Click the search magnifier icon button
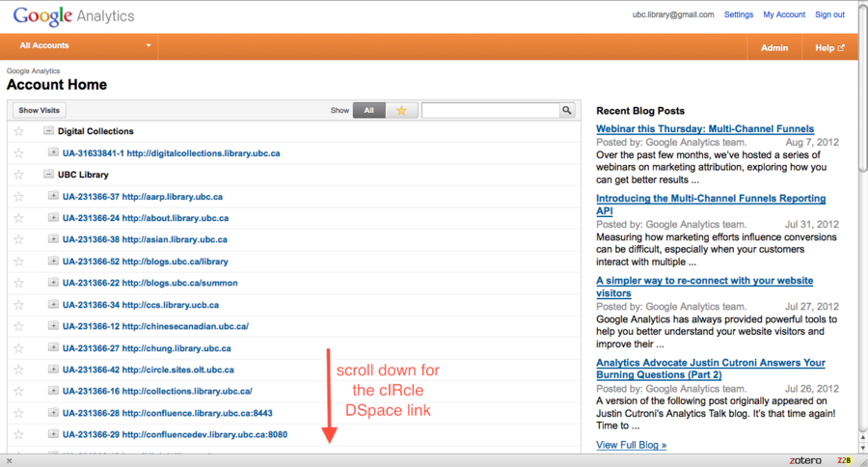 click(x=567, y=111)
